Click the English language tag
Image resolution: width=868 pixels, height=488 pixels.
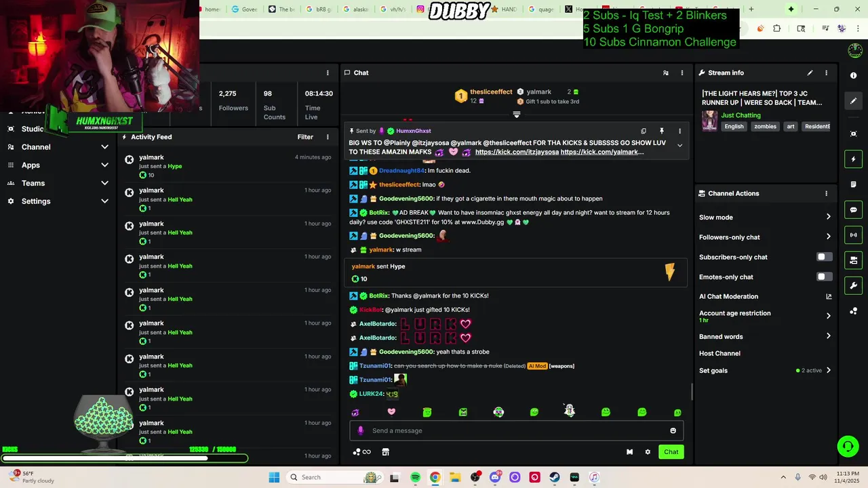pyautogui.click(x=734, y=127)
